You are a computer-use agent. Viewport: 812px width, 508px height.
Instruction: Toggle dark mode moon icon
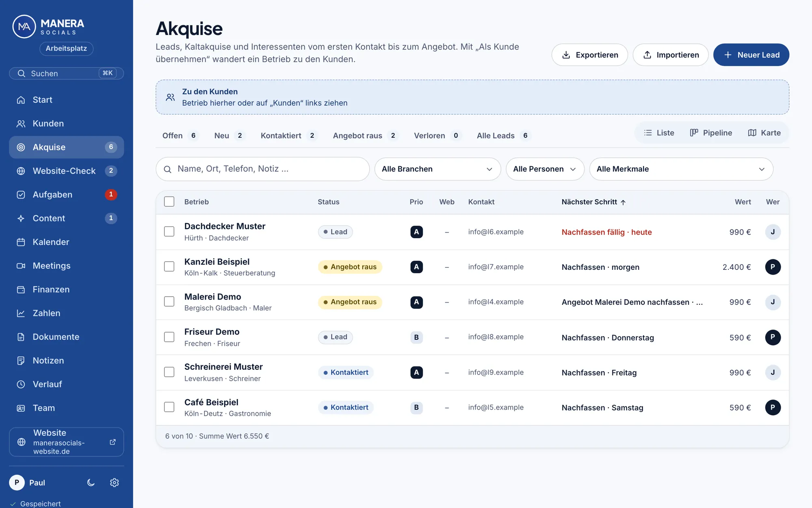click(91, 482)
